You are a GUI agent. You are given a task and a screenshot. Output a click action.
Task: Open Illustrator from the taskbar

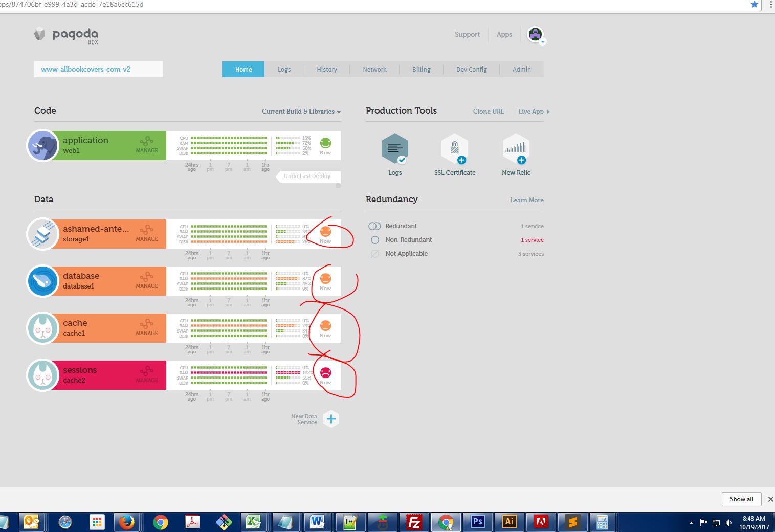pyautogui.click(x=509, y=522)
